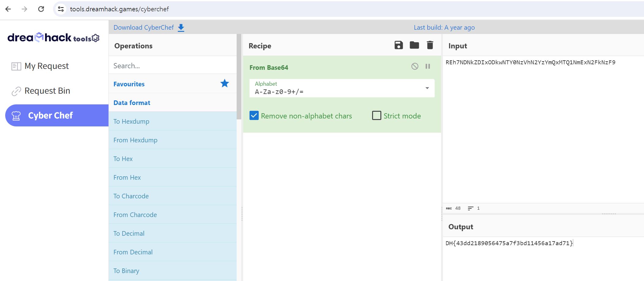Viewport: 644px width, 281px height.
Task: Select the To Decimal operation
Action: pyautogui.click(x=173, y=233)
